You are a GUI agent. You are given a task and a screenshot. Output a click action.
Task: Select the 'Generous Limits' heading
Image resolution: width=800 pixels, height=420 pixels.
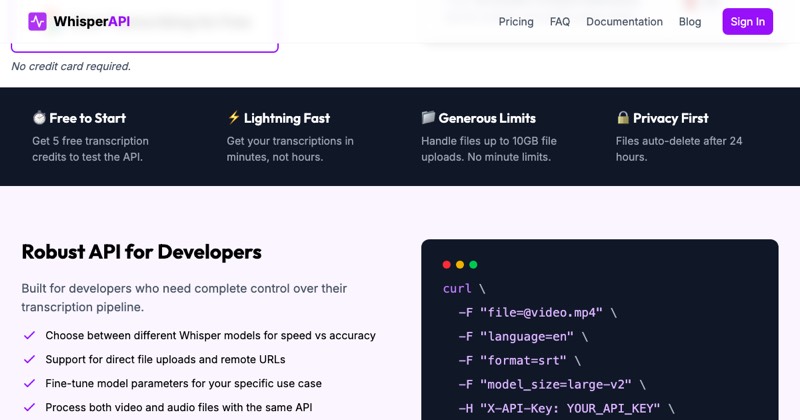[x=487, y=118]
